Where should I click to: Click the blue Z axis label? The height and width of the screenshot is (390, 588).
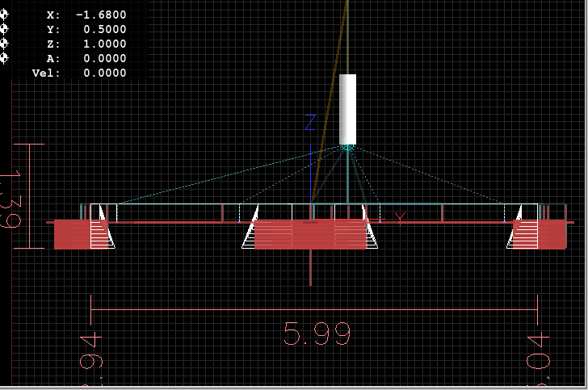pyautogui.click(x=309, y=123)
